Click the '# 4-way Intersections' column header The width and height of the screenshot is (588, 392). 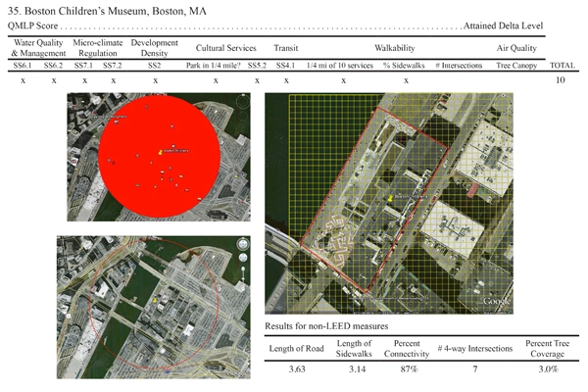[x=475, y=349]
